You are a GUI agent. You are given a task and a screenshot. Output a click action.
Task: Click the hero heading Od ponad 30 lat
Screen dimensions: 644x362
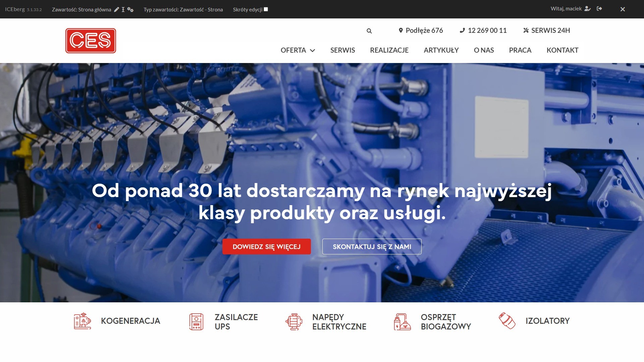[322, 202]
